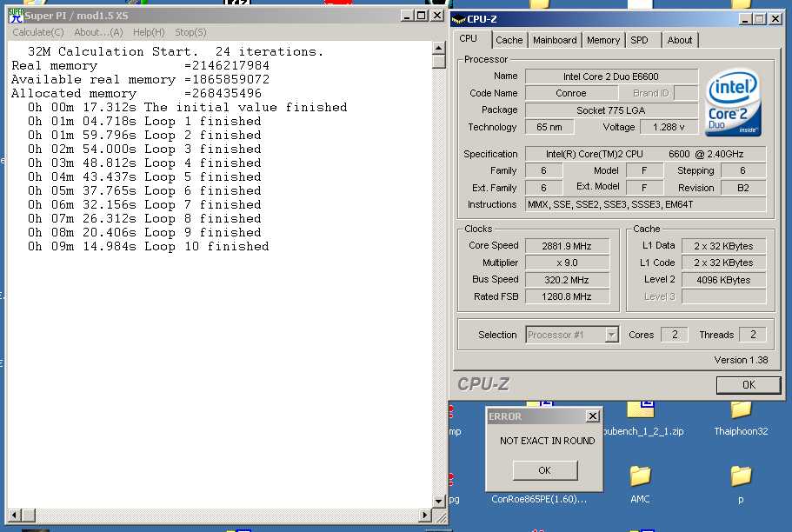Viewport: 792px width, 532px height.
Task: Open the Processor #1 selection dropdown
Action: click(x=612, y=335)
